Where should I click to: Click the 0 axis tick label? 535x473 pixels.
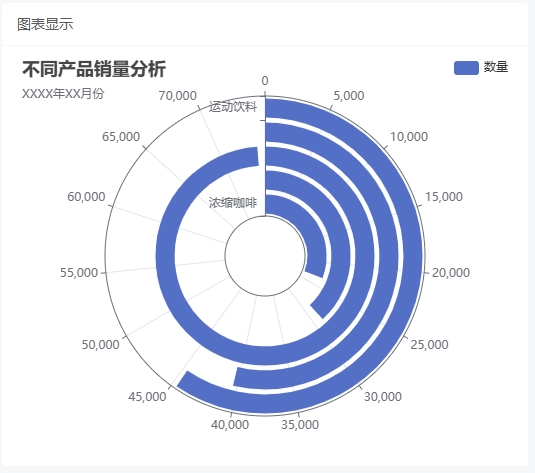tap(265, 81)
